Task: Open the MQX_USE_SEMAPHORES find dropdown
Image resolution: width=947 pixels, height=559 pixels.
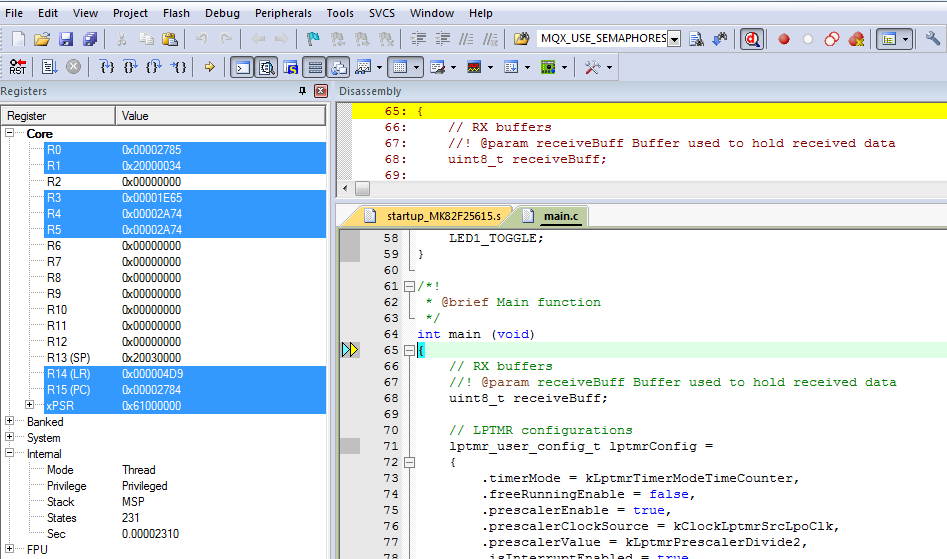Action: point(674,39)
